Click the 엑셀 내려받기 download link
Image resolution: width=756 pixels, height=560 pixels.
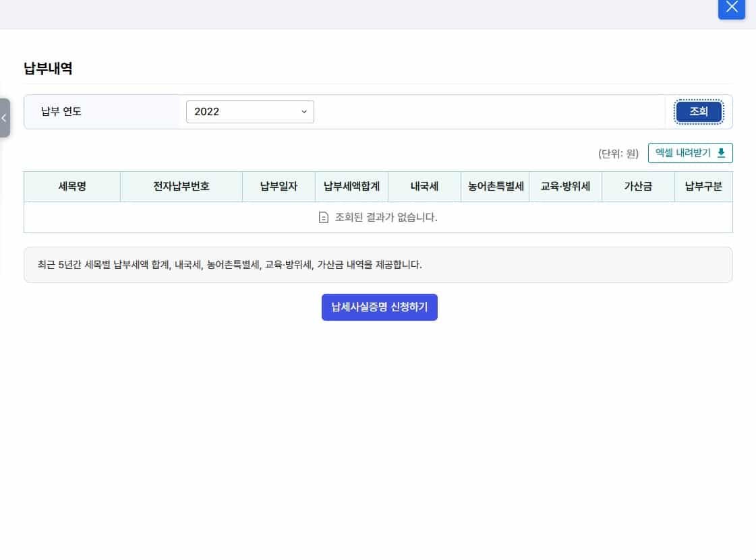pyautogui.click(x=690, y=152)
